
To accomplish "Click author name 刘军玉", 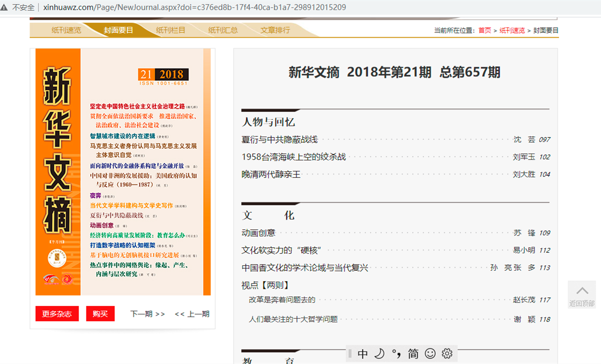I will click(524, 157).
